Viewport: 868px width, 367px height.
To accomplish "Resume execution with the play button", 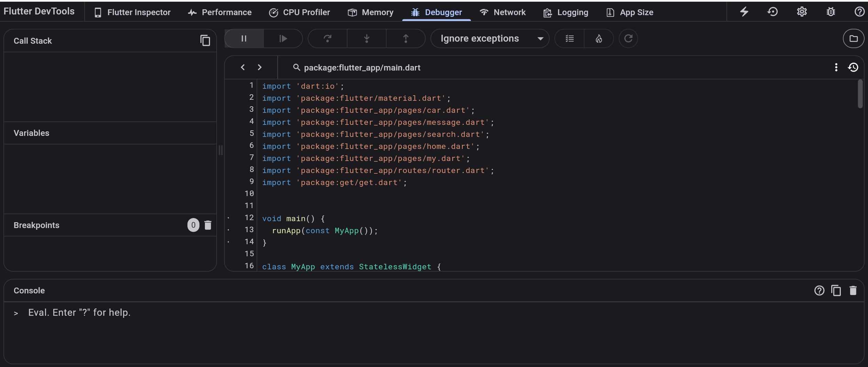I will [x=283, y=39].
